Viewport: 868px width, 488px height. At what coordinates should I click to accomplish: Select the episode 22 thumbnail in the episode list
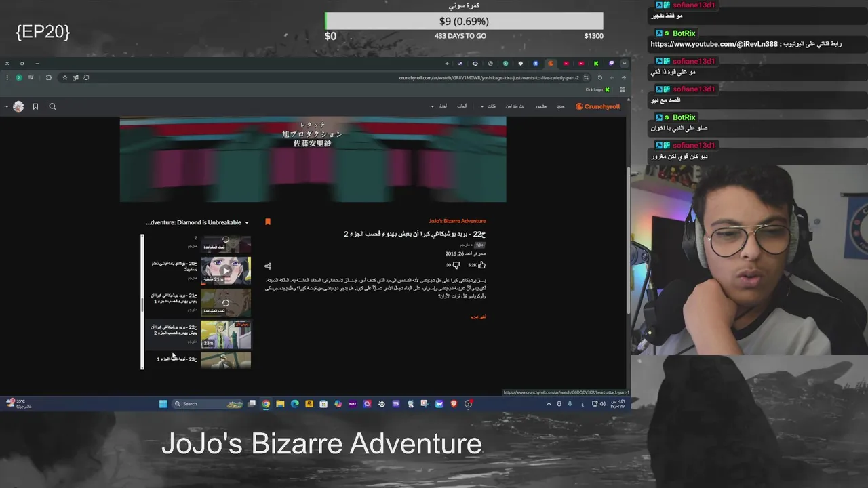coord(226,334)
